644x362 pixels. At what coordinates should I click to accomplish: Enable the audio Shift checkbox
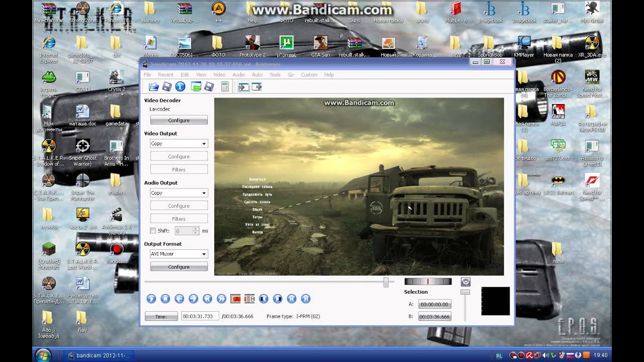click(x=153, y=231)
